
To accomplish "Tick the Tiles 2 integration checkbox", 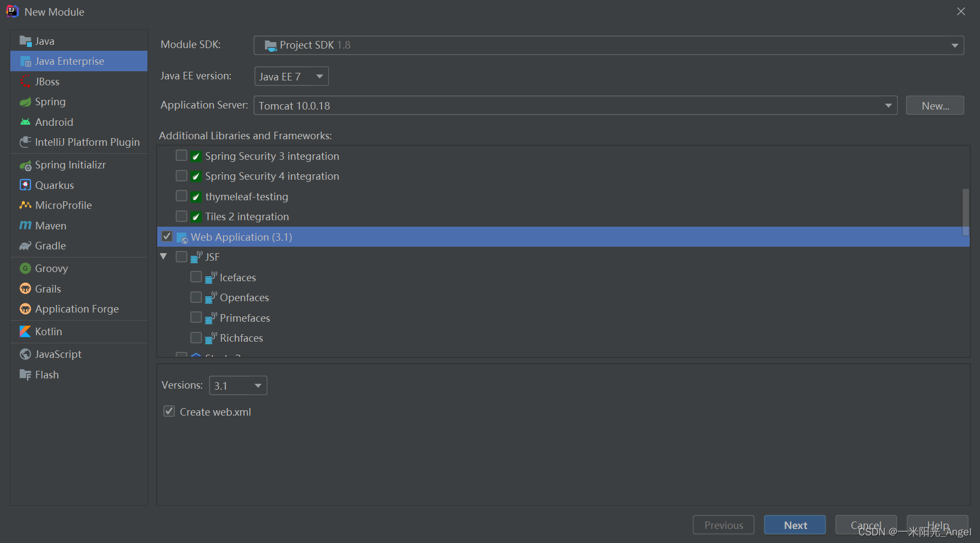I will click(182, 216).
